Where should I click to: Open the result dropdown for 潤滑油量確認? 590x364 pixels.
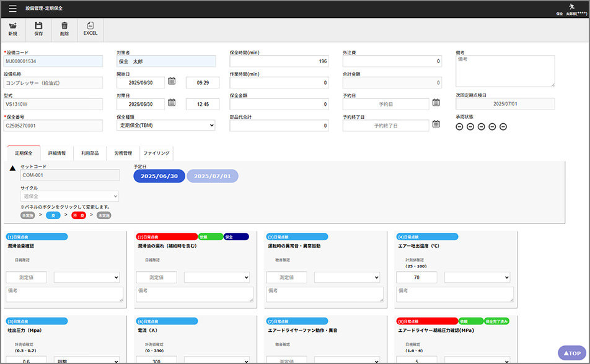pyautogui.click(x=87, y=277)
